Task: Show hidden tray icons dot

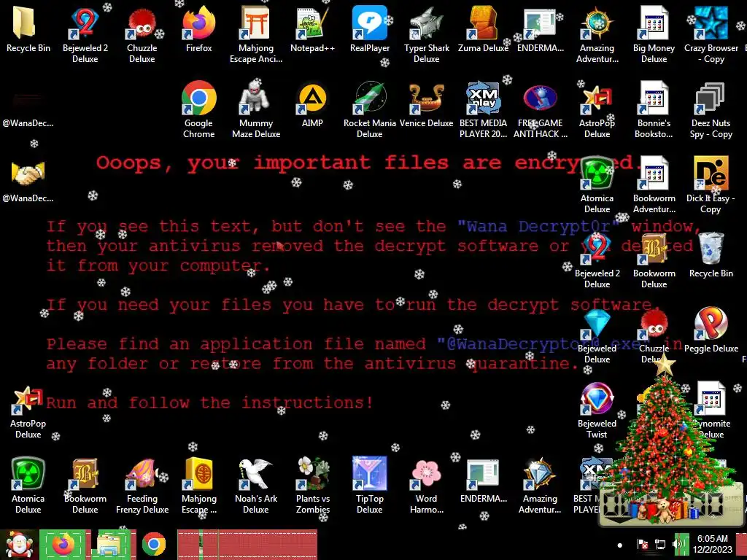Action: pyautogui.click(x=620, y=545)
